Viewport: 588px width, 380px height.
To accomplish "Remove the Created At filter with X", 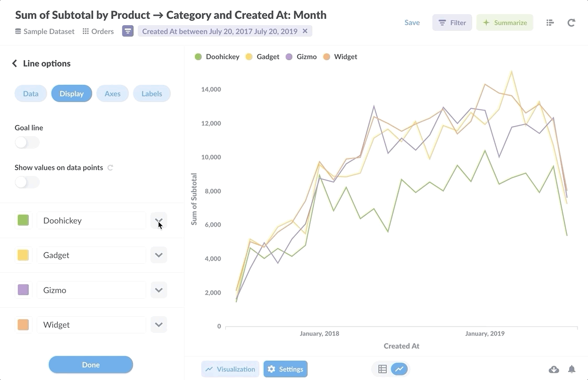I will tap(305, 31).
